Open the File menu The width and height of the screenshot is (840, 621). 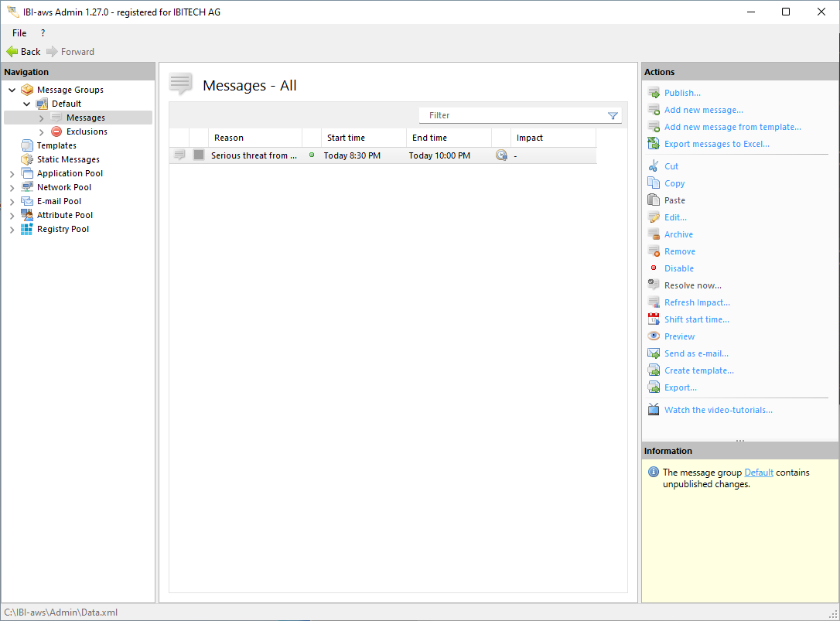pyautogui.click(x=19, y=33)
